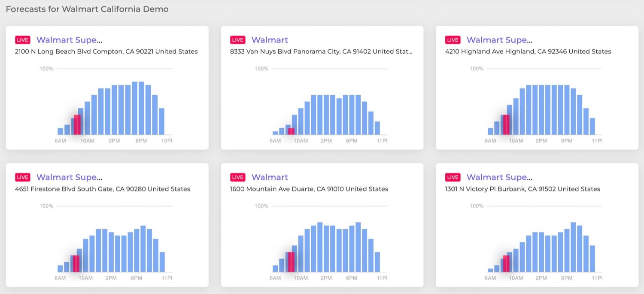This screenshot has width=644, height=294.
Task: Click address 4651 Firestone Blvd South Gate
Action: tap(103, 189)
